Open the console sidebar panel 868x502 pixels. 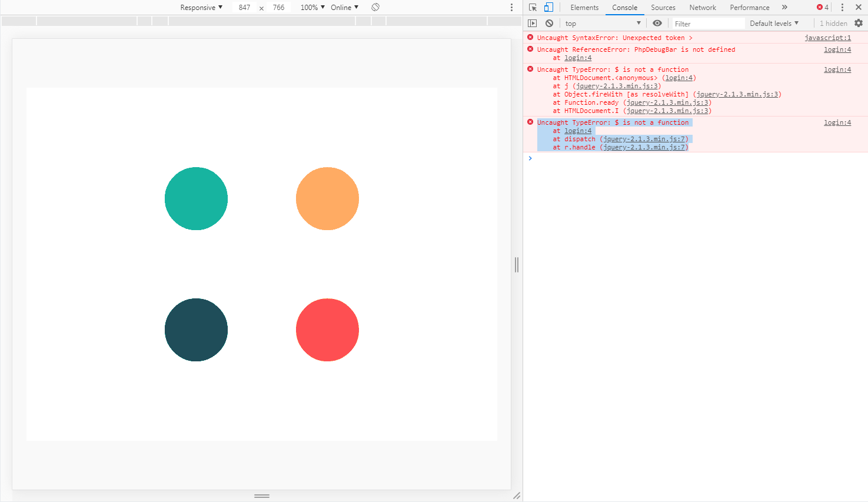[x=533, y=23]
